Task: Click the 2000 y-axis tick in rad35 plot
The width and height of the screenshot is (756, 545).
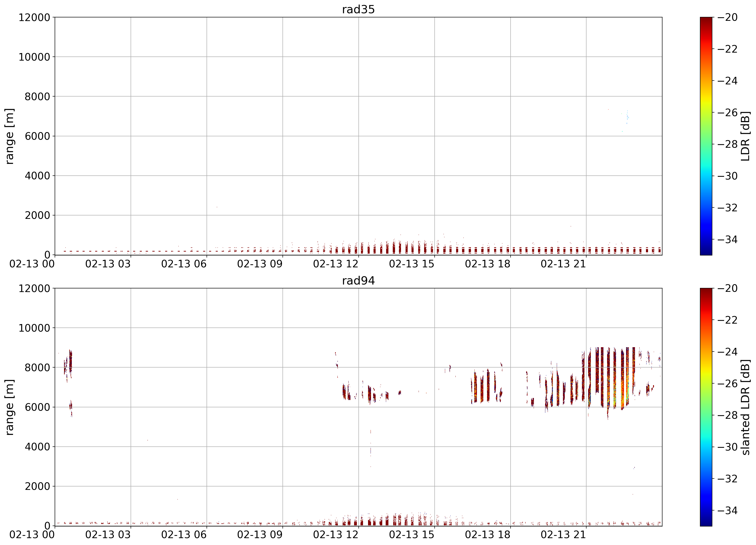Action: click(x=37, y=215)
